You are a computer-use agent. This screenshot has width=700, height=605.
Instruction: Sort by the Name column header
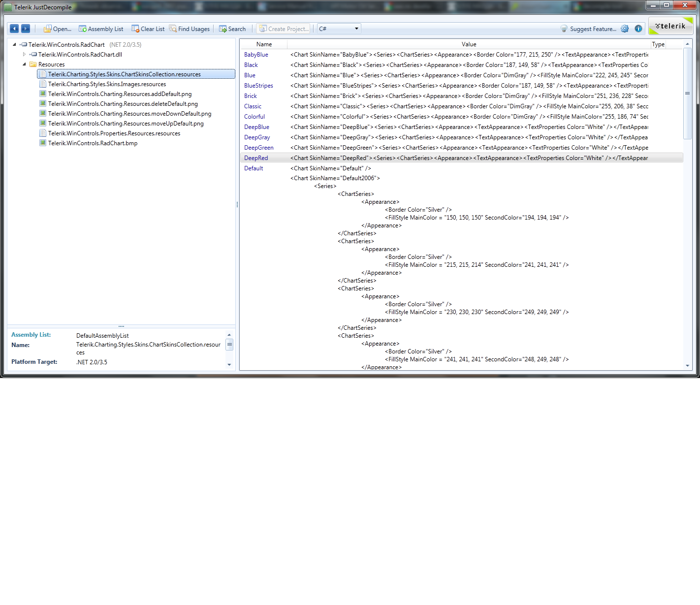(x=264, y=44)
